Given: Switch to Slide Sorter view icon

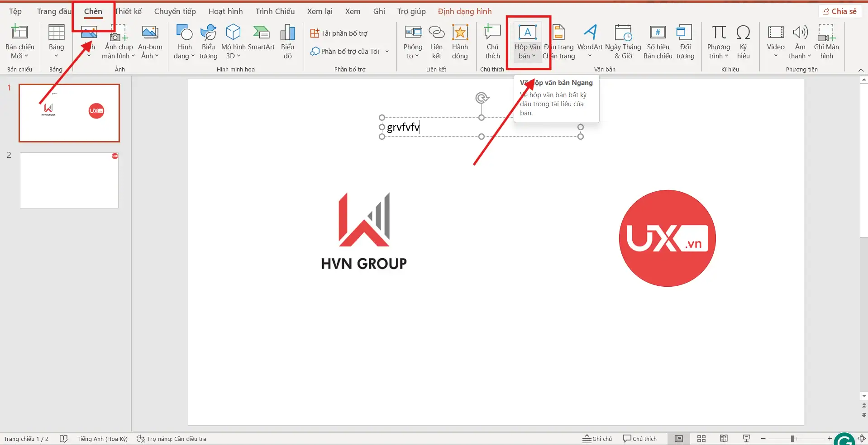Looking at the screenshot, I should (x=701, y=438).
